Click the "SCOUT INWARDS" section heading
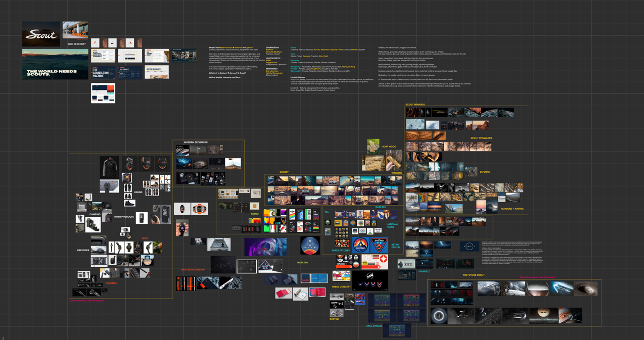The height and width of the screenshot is (340, 644). click(x=415, y=105)
